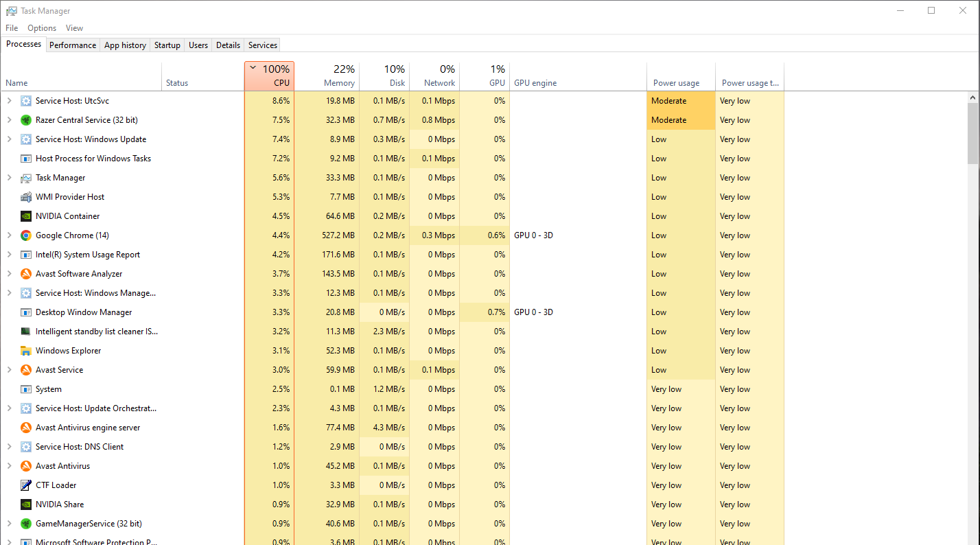Image resolution: width=980 pixels, height=545 pixels.
Task: Sort by the GPU column header
Action: click(485, 76)
